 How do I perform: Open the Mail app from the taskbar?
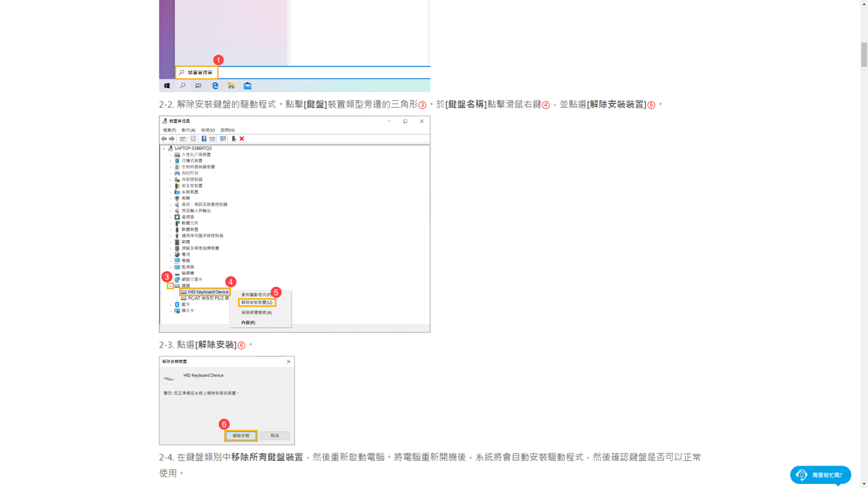pos(248,86)
